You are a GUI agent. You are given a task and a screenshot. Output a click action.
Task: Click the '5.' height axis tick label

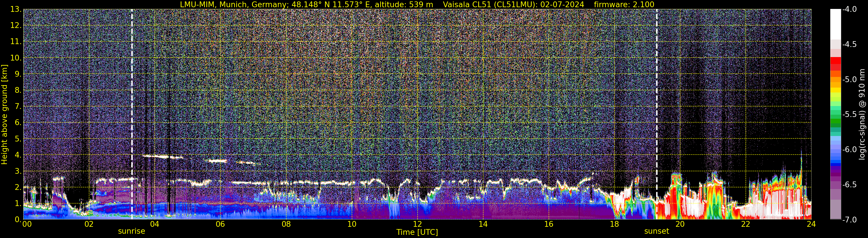pyautogui.click(x=18, y=139)
